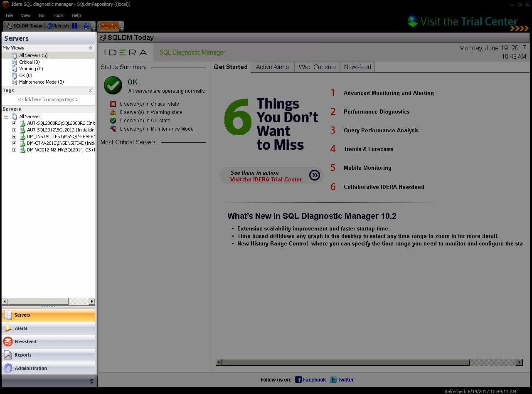Click the Maintenance Mode wrench icon
The width and height of the screenshot is (532, 394).
(113, 129)
